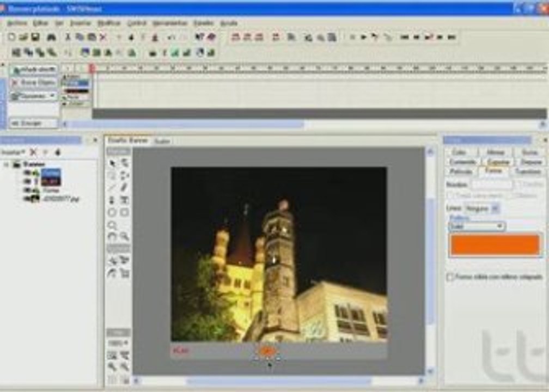Open the 100% zoom level dropdown
549x392 pixels.
(118, 342)
